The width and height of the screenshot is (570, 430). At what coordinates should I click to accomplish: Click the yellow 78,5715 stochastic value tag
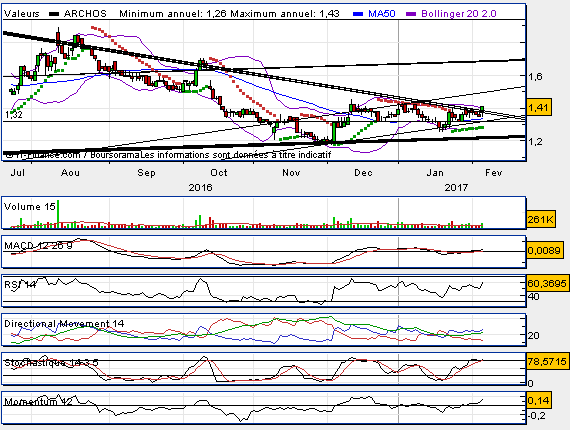[547, 361]
